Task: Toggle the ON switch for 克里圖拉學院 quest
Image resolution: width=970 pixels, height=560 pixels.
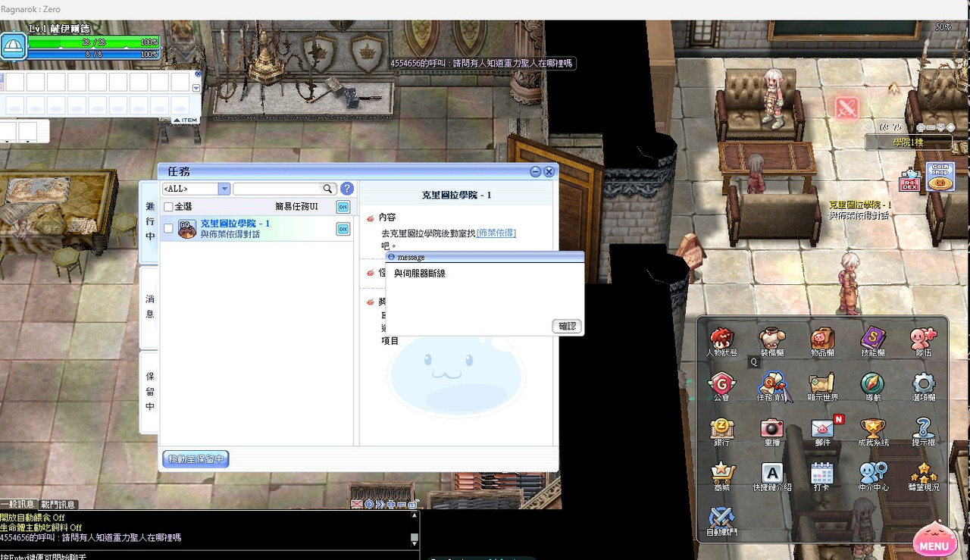Action: point(343,229)
